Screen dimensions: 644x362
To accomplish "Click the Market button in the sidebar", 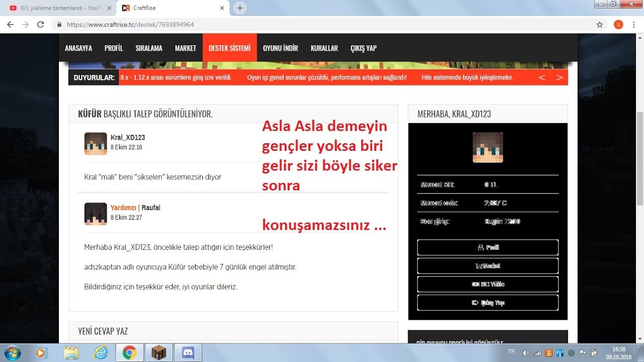I will click(488, 265).
